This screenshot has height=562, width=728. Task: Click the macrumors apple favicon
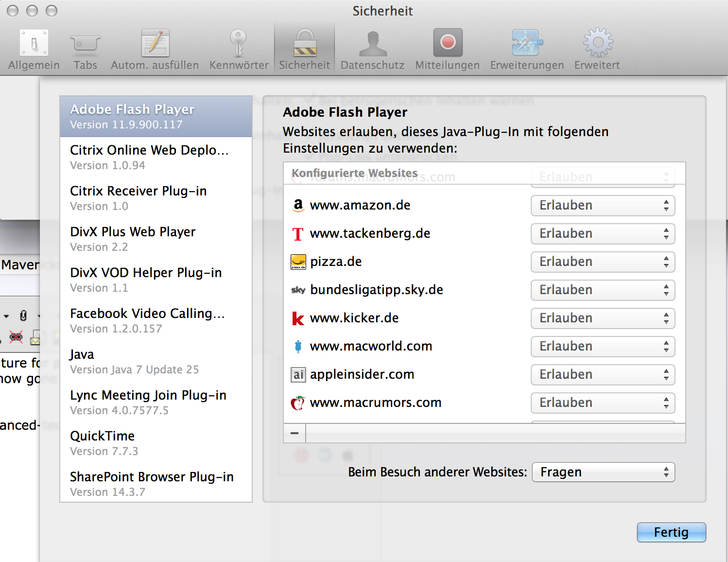[298, 403]
